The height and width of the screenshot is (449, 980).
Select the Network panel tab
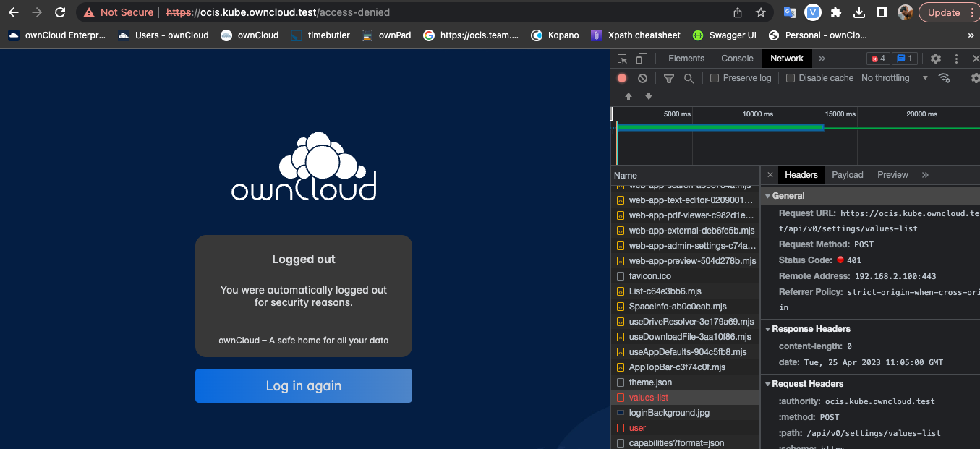(x=787, y=59)
